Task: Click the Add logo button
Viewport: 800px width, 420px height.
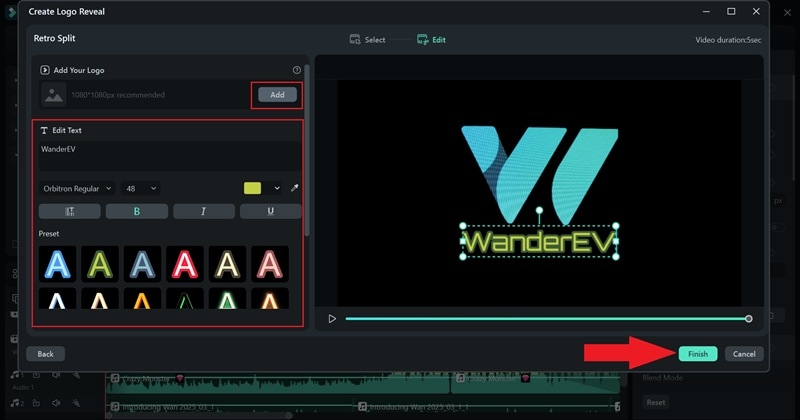Action: point(277,94)
